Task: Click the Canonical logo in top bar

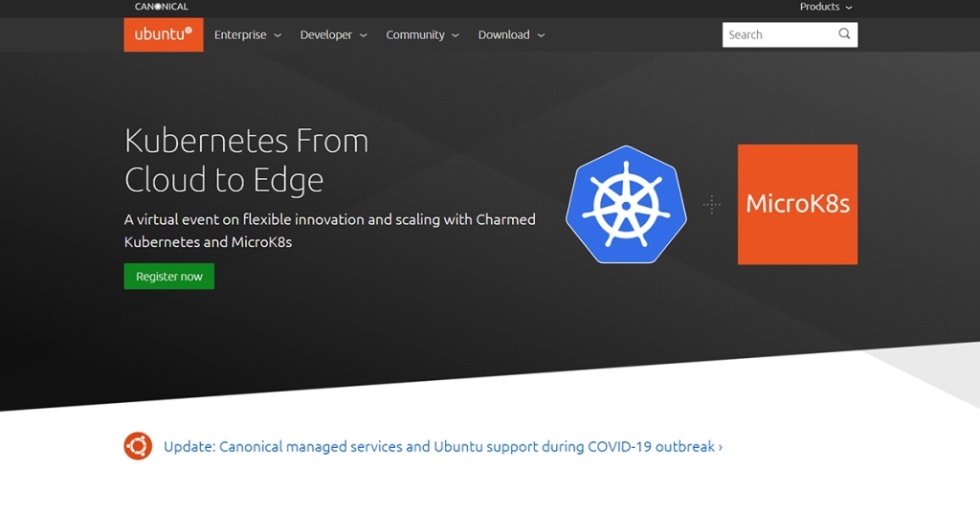Action: click(162, 7)
